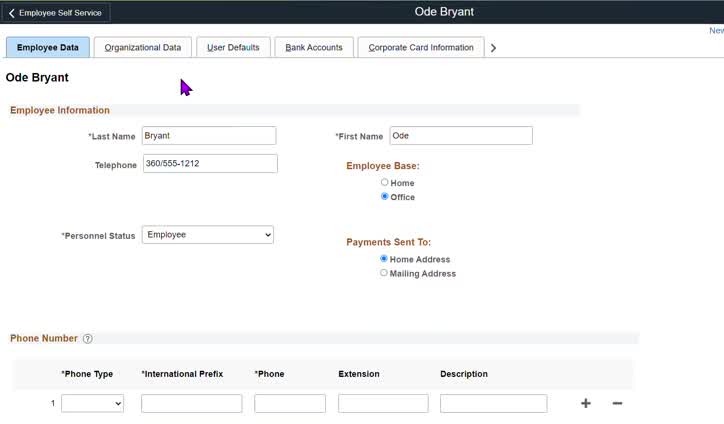Screen dimensions: 724x424
Task: Click the Phone Type column header
Action: pos(87,374)
